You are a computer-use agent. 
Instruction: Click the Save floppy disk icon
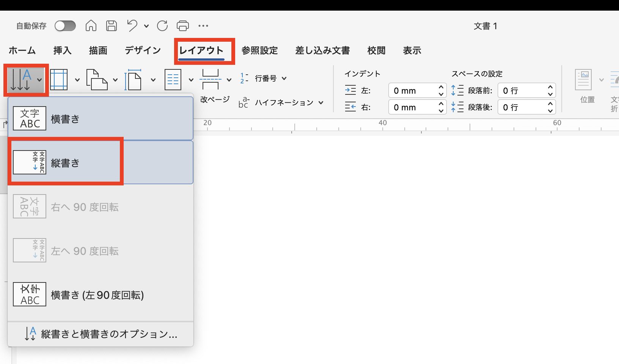pos(112,25)
